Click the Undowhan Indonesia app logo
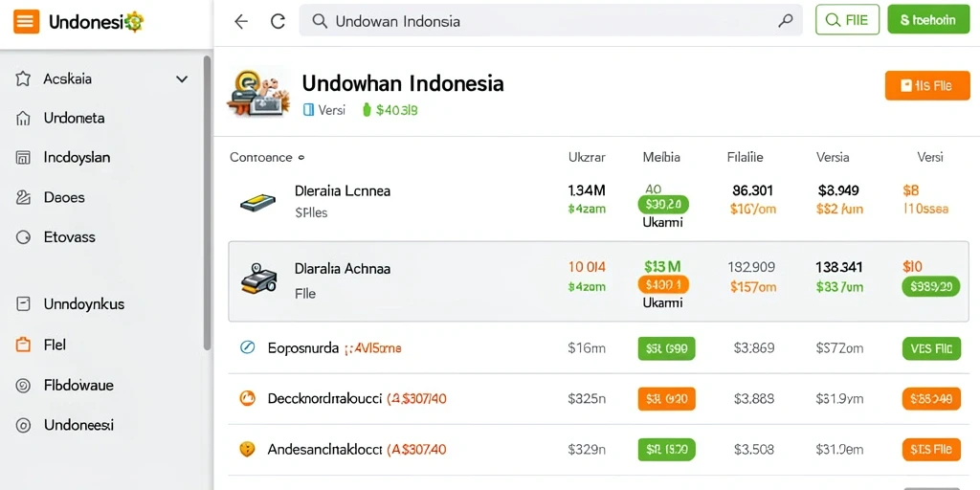980x490 pixels. [260, 94]
